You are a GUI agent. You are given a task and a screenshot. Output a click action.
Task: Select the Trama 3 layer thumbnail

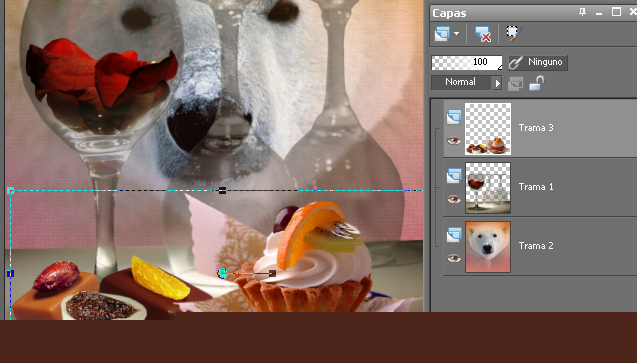(x=488, y=129)
